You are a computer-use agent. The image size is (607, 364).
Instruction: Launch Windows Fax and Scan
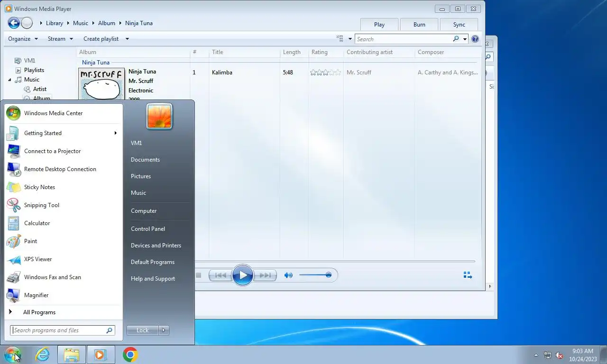(x=63, y=277)
